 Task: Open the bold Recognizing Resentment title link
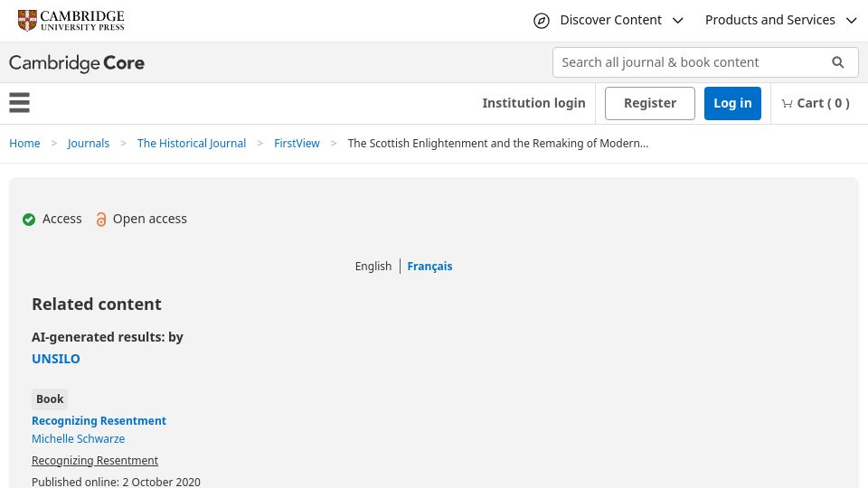click(x=99, y=420)
